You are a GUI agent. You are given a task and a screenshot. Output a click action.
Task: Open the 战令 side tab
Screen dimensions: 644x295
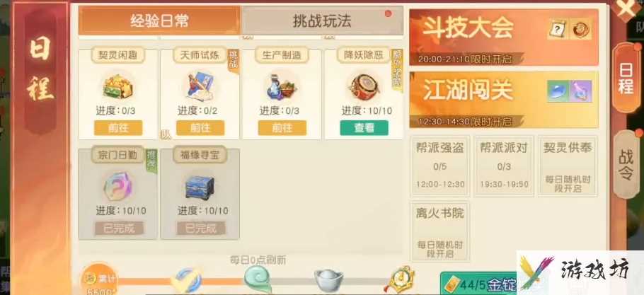pyautogui.click(x=626, y=164)
